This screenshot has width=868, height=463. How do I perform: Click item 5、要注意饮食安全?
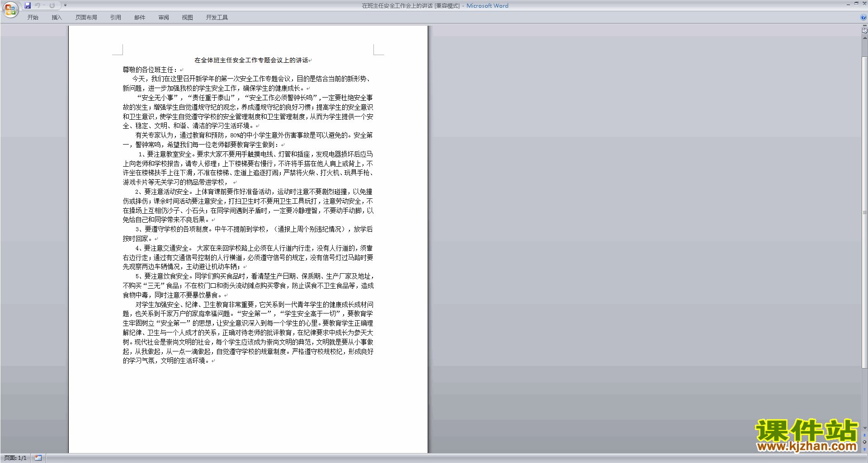(x=248, y=285)
